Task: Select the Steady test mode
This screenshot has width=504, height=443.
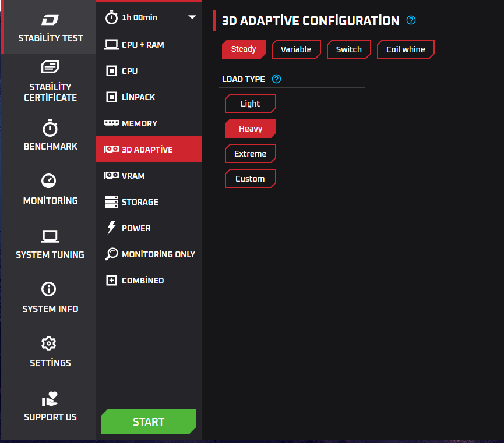Action: pos(244,49)
